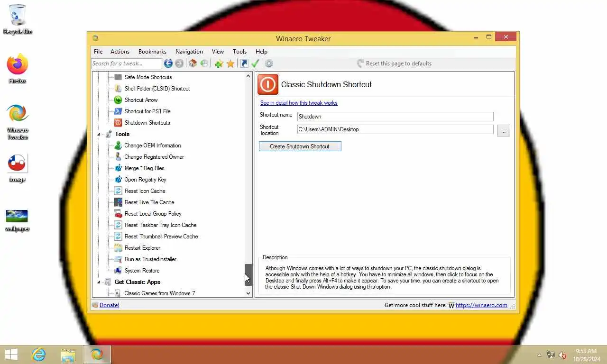Click the Shell Folder (CLSID) Shortcut icon
The width and height of the screenshot is (607, 364).
tap(118, 89)
